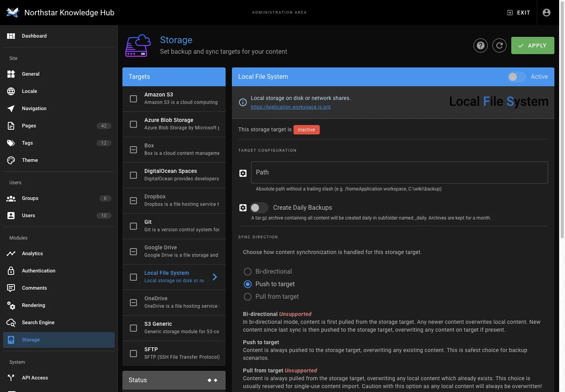Click the Authentication lock icon

pyautogui.click(x=11, y=271)
